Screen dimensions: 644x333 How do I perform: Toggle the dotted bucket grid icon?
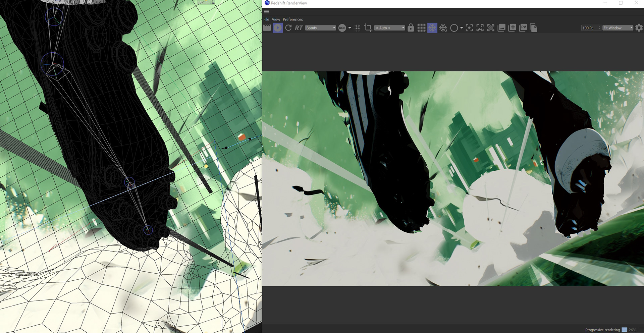358,28
